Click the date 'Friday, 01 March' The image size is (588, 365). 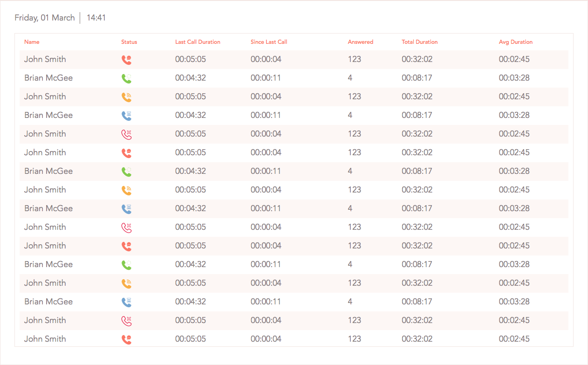[x=45, y=18]
